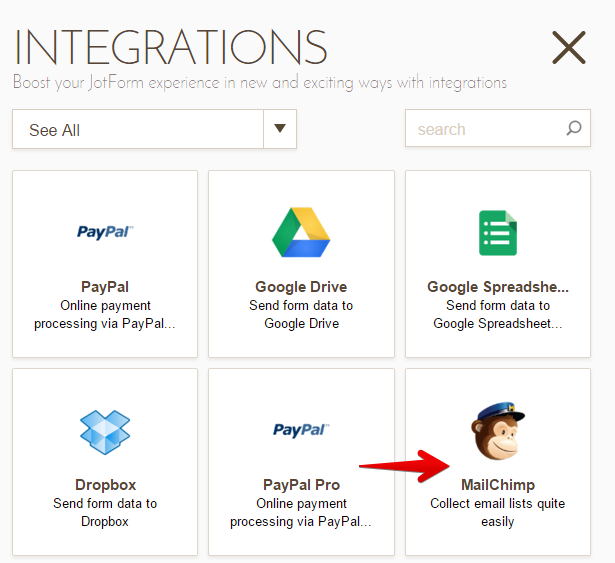Close the Integrations panel with X
The image size is (615, 563).
569,48
